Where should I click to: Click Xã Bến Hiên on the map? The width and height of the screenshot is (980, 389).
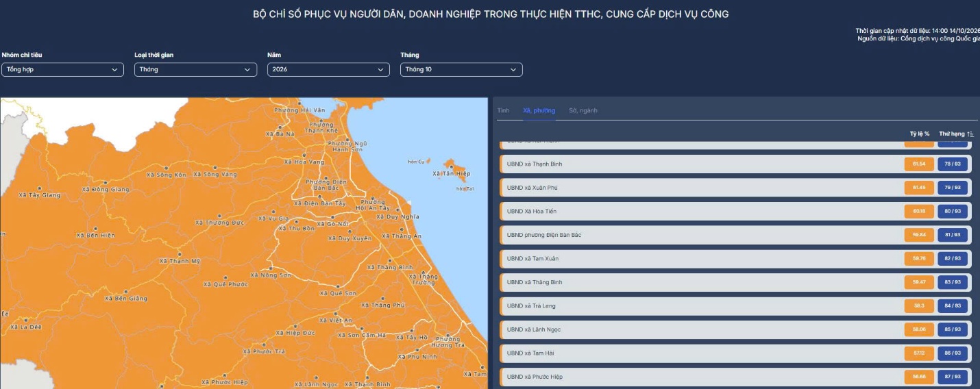(x=96, y=236)
